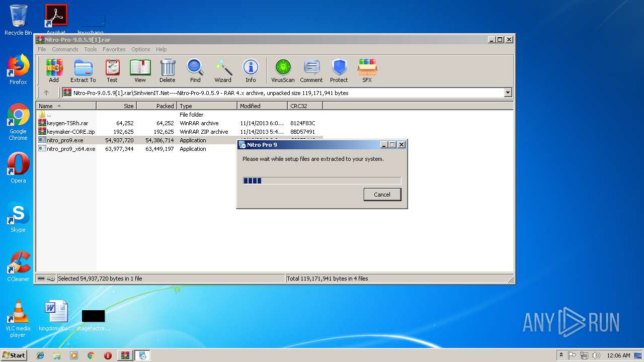The height and width of the screenshot is (362, 644).
Task: Open Opera from the taskbar
Action: 108,355
